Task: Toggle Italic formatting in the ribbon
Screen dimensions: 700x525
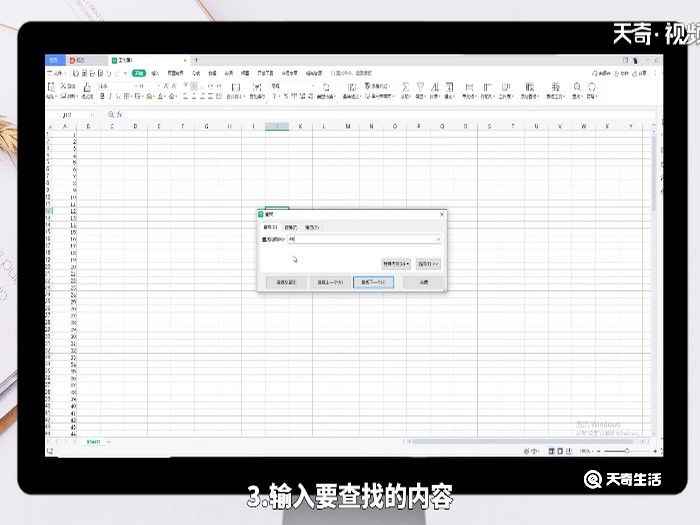Action: coord(110,96)
